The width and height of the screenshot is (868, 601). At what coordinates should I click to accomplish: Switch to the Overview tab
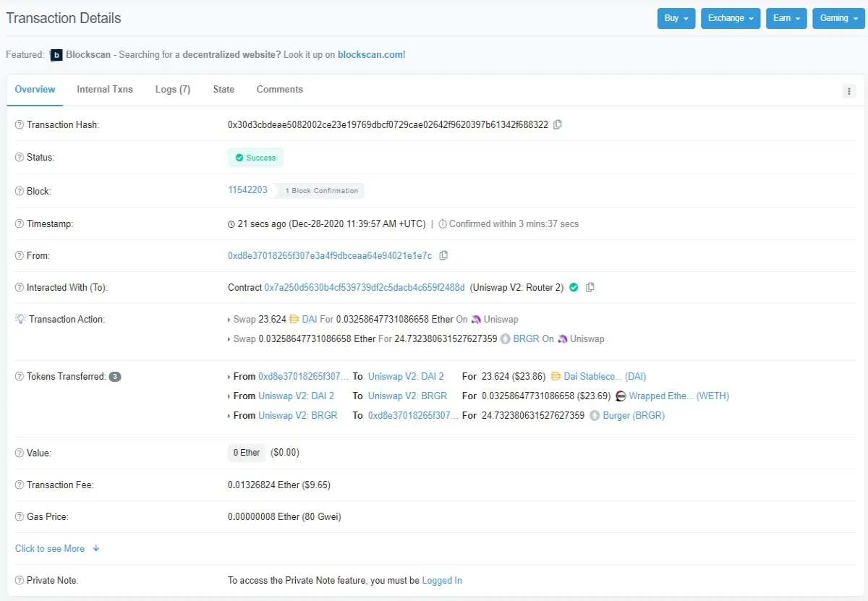click(35, 90)
